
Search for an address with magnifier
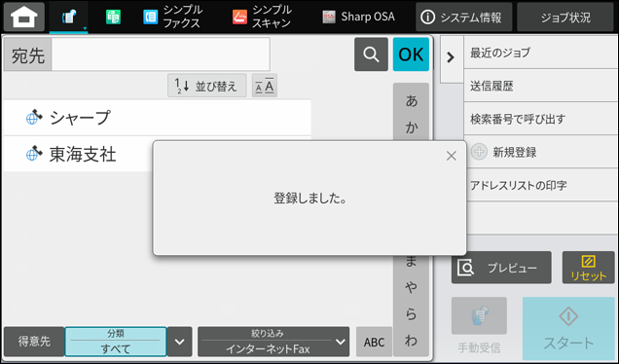[371, 55]
